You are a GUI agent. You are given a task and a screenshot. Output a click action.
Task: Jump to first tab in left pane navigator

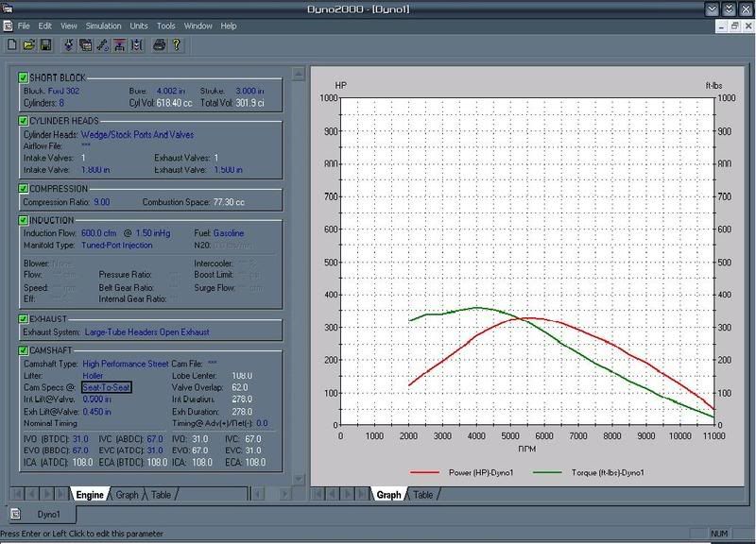(x=18, y=494)
